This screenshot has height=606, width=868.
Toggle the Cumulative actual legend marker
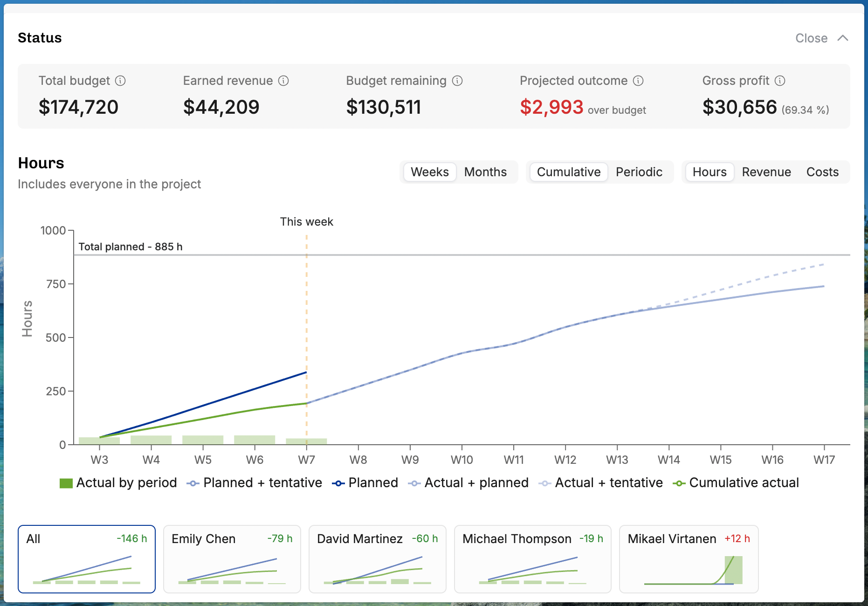point(679,483)
